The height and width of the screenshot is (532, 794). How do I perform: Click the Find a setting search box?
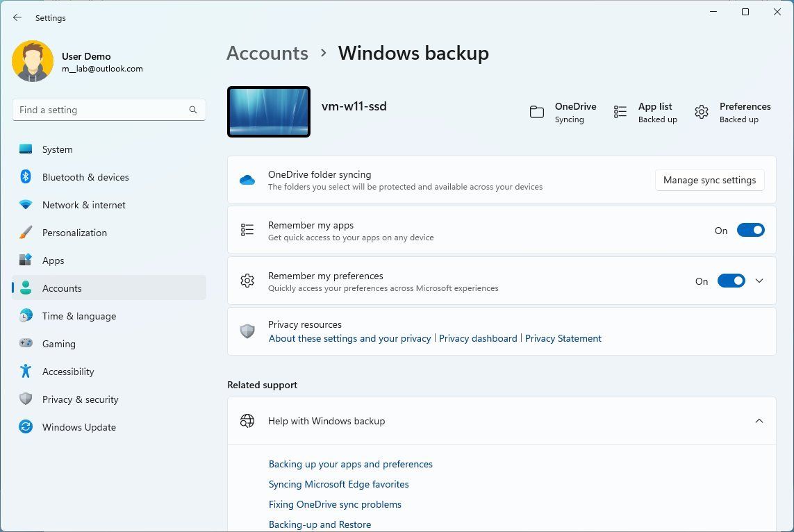click(108, 110)
